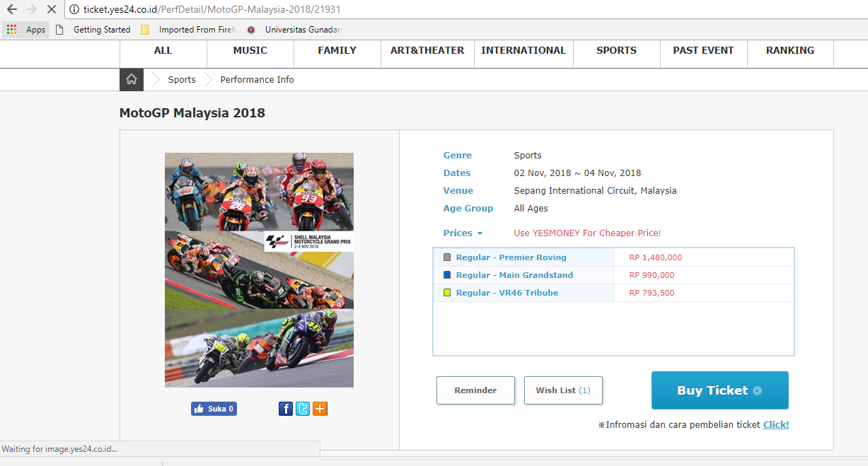Click yellow-green swatch for VR46 Tribube
Viewport: 868px width, 466px height.
pyautogui.click(x=447, y=293)
